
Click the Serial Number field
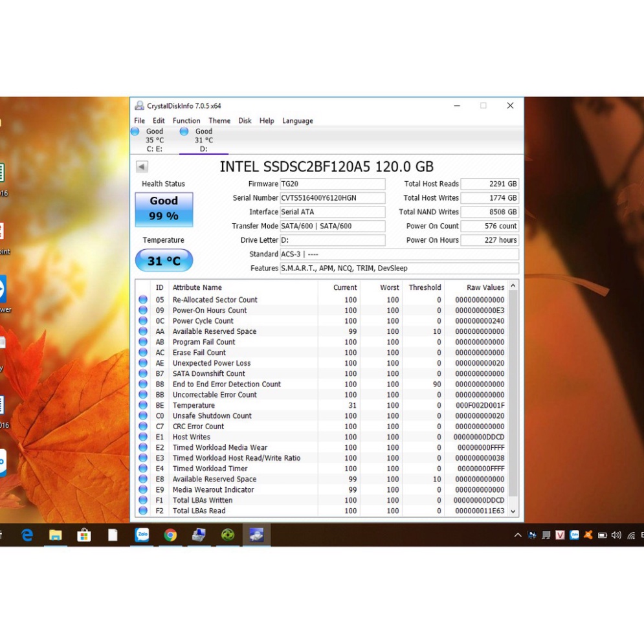tap(333, 198)
